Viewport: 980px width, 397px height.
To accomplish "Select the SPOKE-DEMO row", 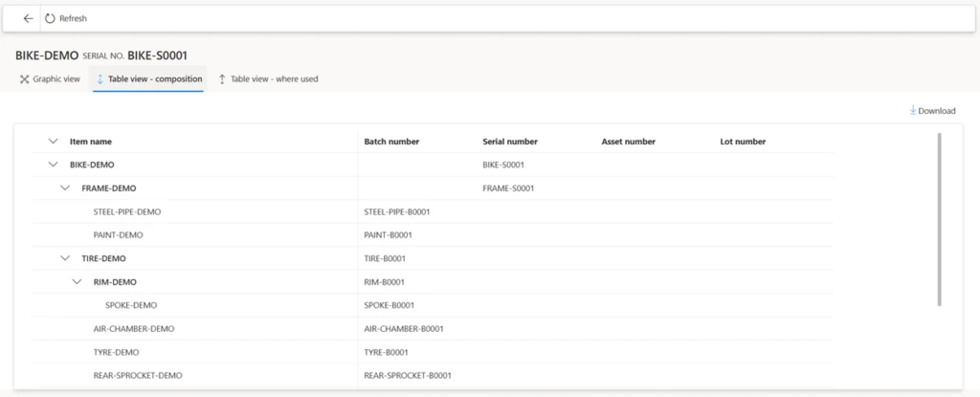I will click(x=131, y=305).
